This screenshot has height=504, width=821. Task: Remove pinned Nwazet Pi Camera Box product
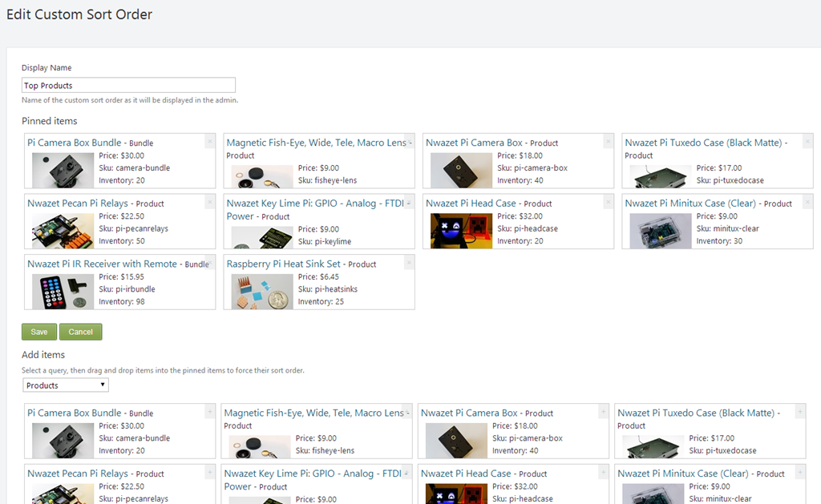609,142
